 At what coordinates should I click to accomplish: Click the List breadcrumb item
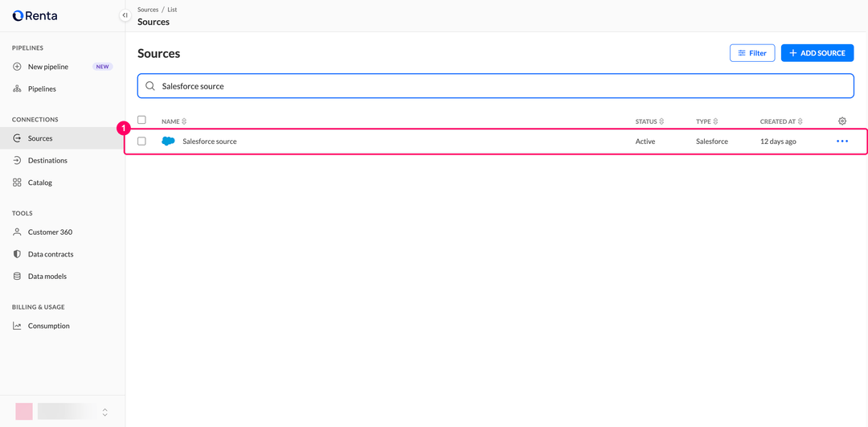(172, 10)
